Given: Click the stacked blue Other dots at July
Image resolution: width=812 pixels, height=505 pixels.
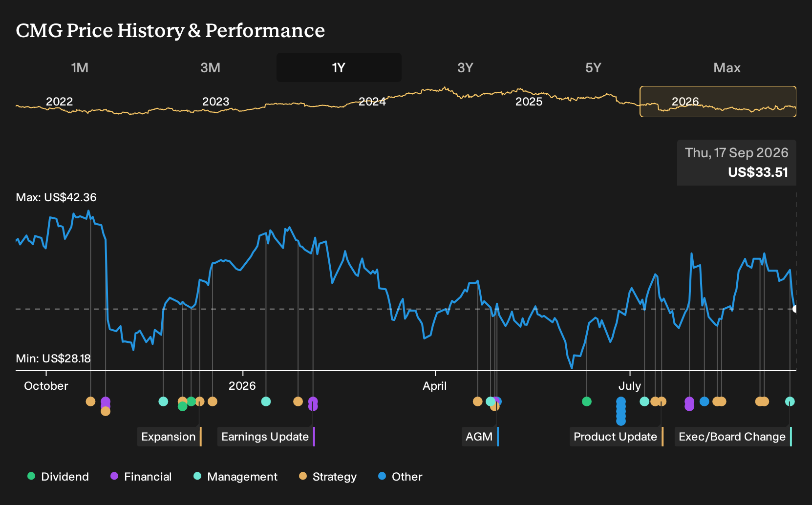Looking at the screenshot, I should (621, 411).
